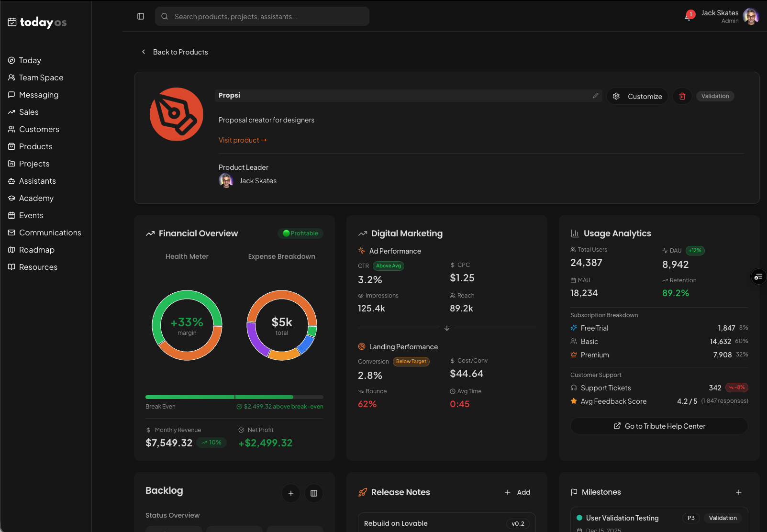Viewport: 767px width, 532px height.
Task: Edit the Propsi name with pencil icon
Action: tap(596, 96)
